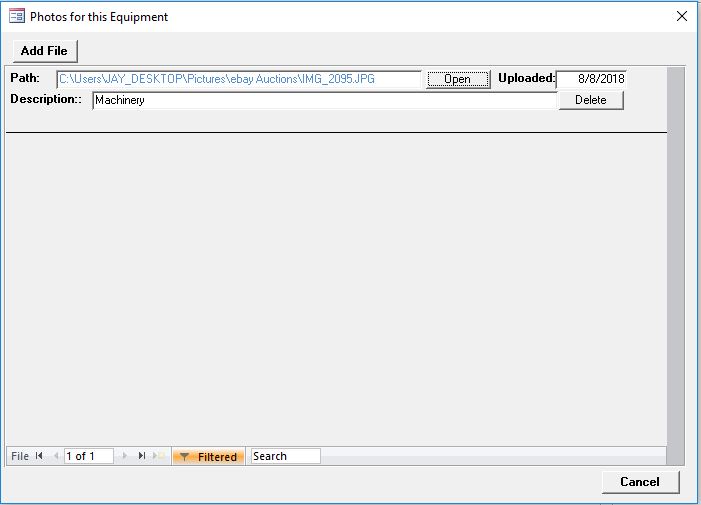Go to next record arrow
The height and width of the screenshot is (505, 701).
tap(125, 456)
